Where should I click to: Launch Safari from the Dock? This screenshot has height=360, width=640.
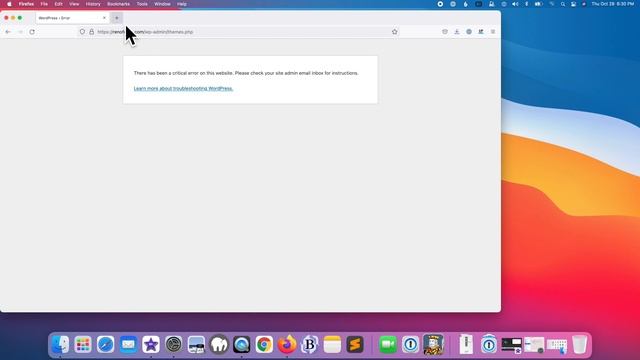tap(105, 344)
